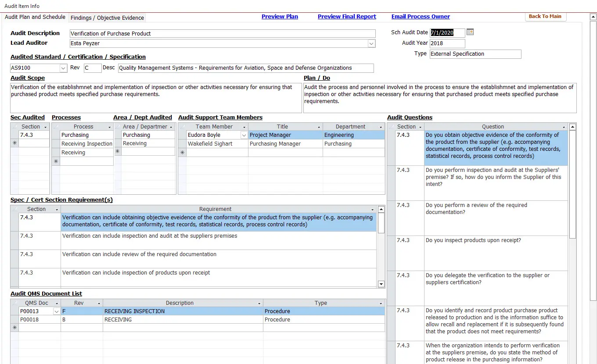Click the scroll-down arrow in Requirements list
Image resolution: width=597 pixels, height=364 pixels.
click(381, 284)
